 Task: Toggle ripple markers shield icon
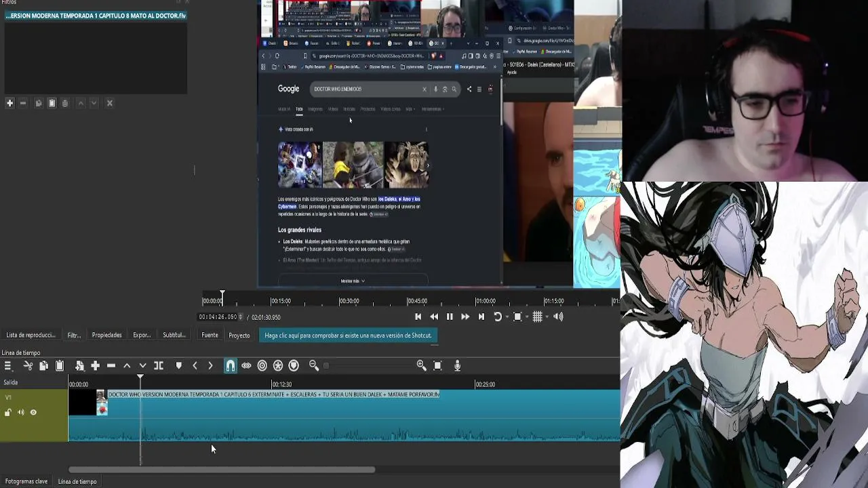pos(294,366)
